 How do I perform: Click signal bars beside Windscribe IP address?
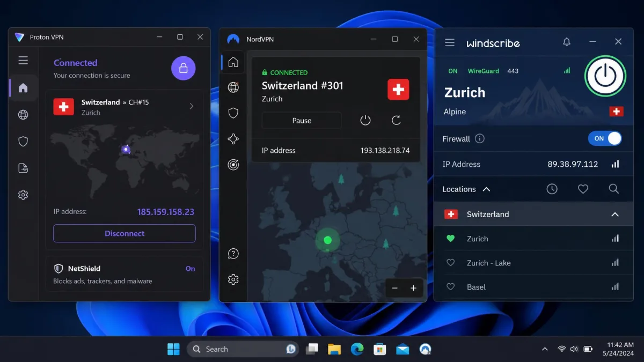point(616,164)
